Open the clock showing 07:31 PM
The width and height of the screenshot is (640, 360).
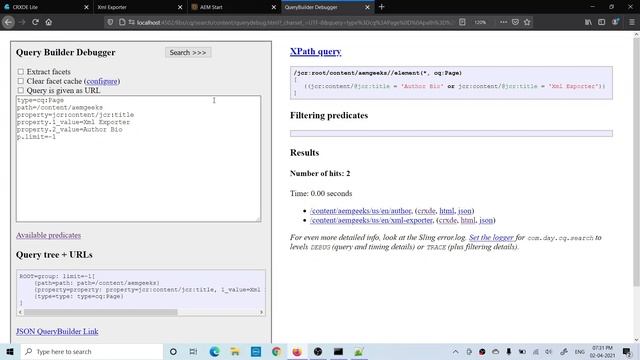602,351
